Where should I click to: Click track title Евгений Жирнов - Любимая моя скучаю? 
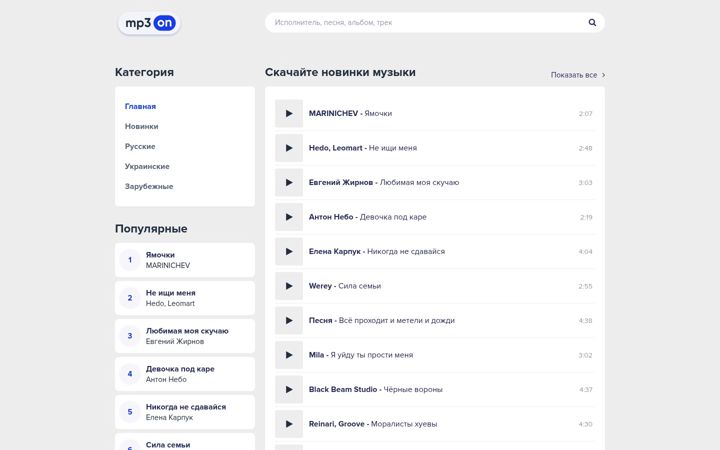(384, 182)
